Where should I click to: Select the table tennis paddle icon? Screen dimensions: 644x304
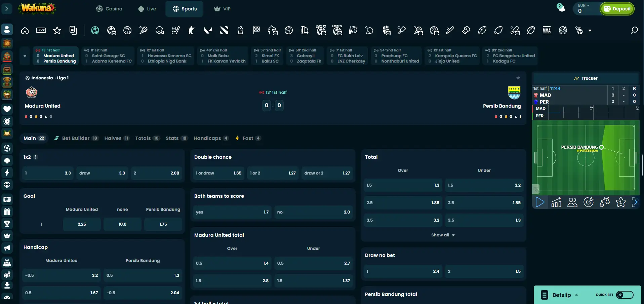click(x=369, y=31)
